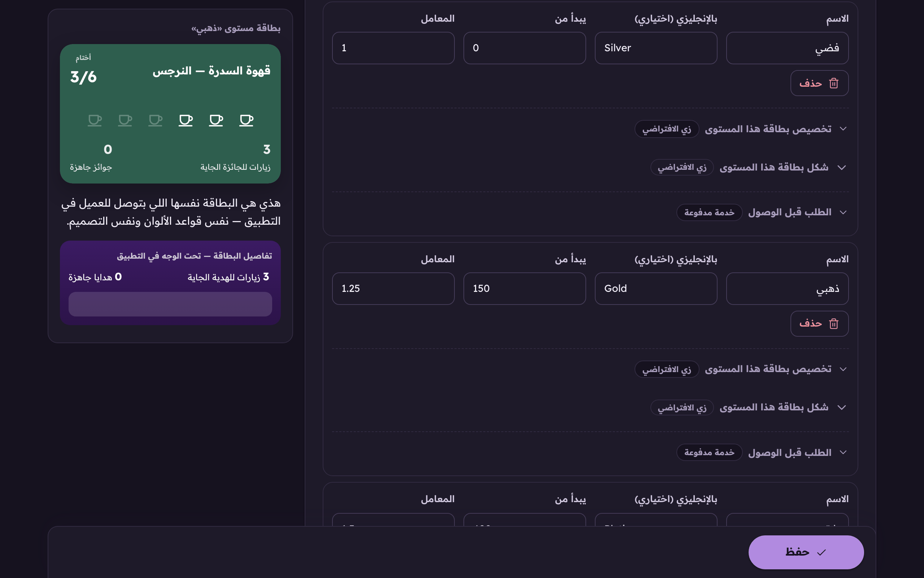Click the fifth (faded) cup stamp icon
Screen dimensions: 924x578
pyautogui.click(x=125, y=120)
